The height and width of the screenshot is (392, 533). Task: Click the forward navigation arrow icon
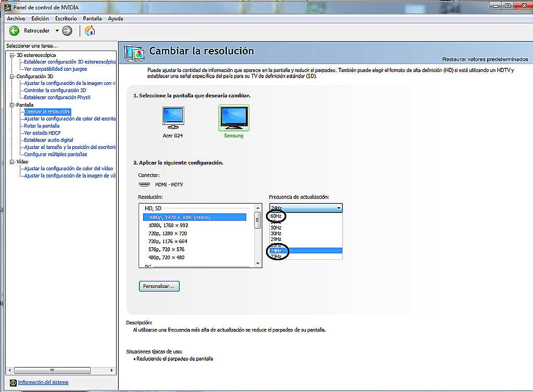click(67, 31)
